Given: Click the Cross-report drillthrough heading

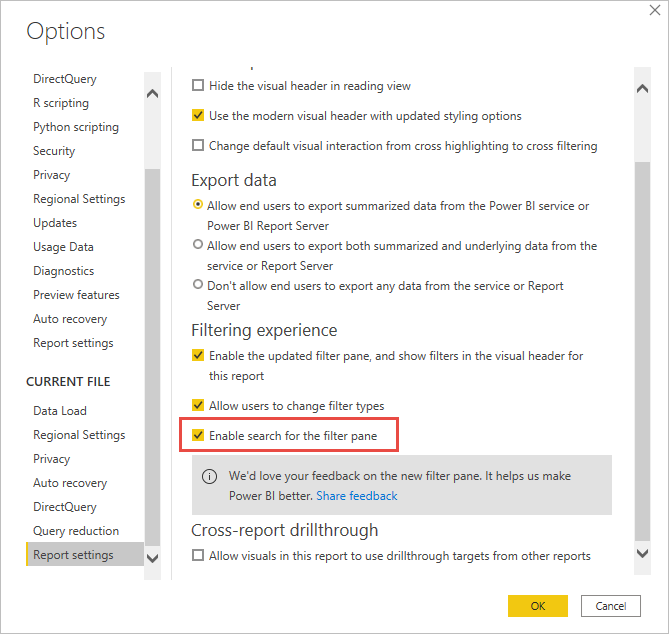Looking at the screenshot, I should 285,530.
